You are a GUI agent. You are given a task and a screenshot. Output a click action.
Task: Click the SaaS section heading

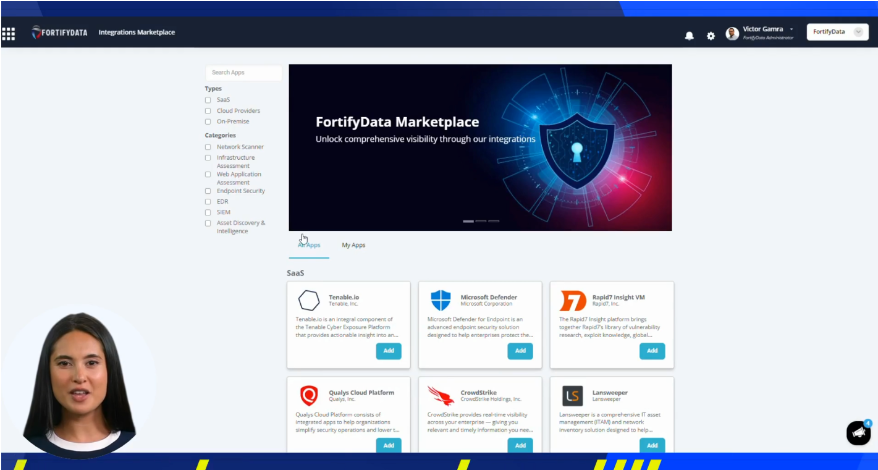click(x=296, y=273)
